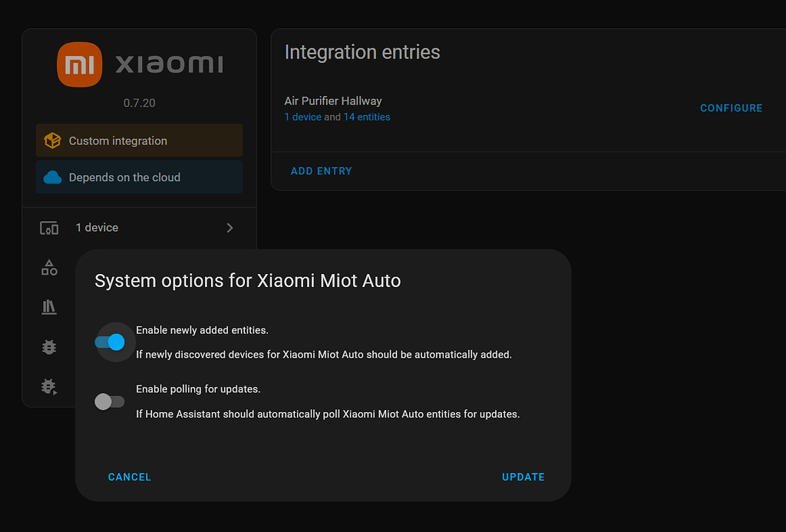
Task: Click the devices icon next to 1 device
Action: [48, 227]
